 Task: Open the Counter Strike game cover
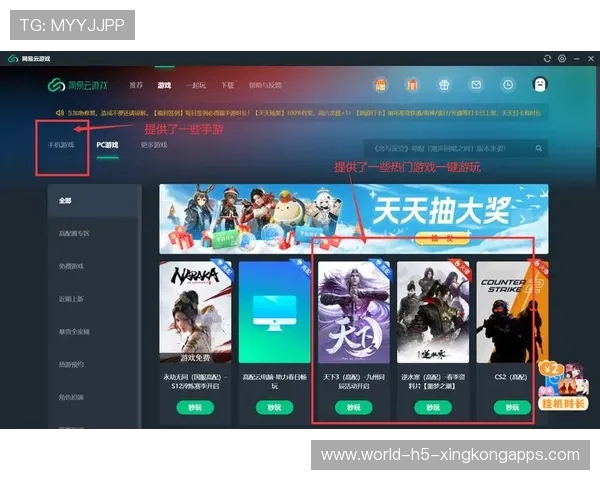point(512,312)
